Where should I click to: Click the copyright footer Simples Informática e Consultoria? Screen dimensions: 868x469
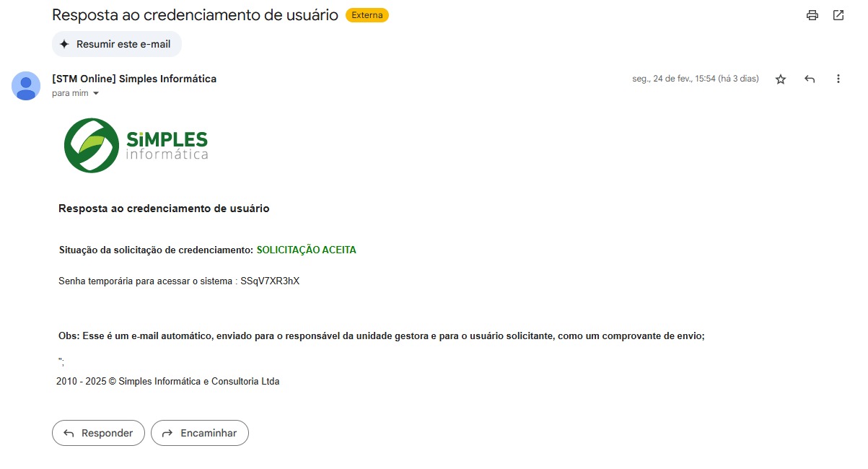(198, 381)
